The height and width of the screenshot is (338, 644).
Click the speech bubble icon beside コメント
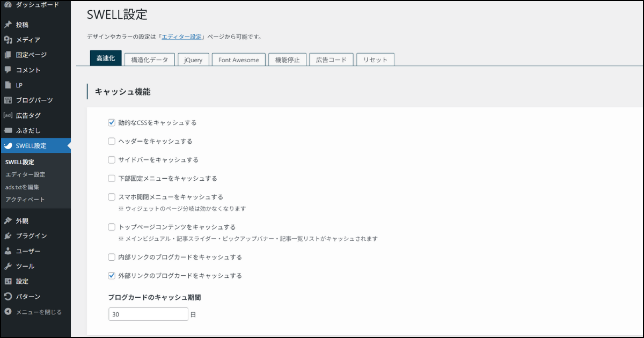point(8,70)
